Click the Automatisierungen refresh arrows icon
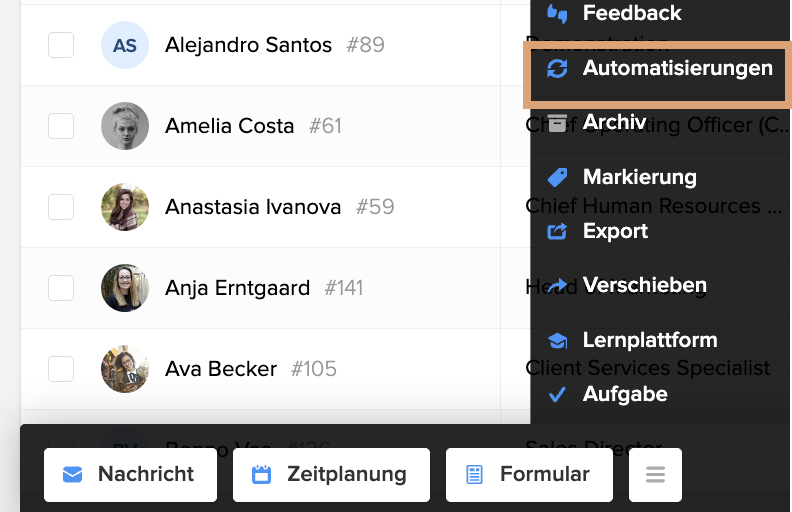Image resolution: width=792 pixels, height=512 pixels. [x=557, y=68]
